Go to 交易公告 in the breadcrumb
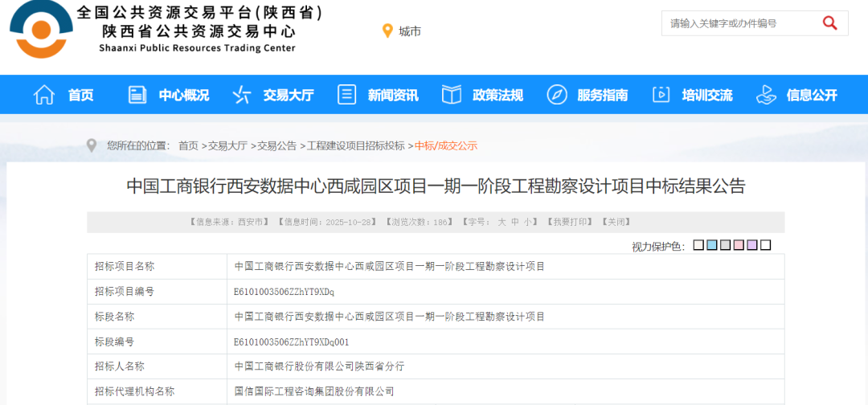Screen dimensions: 868x405 pos(279,145)
